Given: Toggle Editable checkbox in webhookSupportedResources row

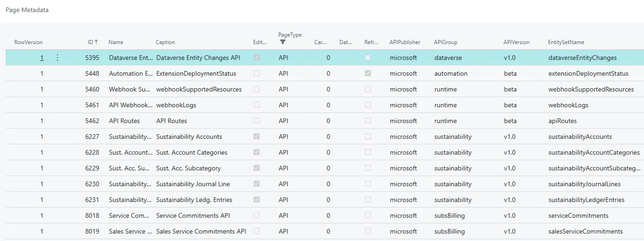Looking at the screenshot, I should (x=256, y=89).
